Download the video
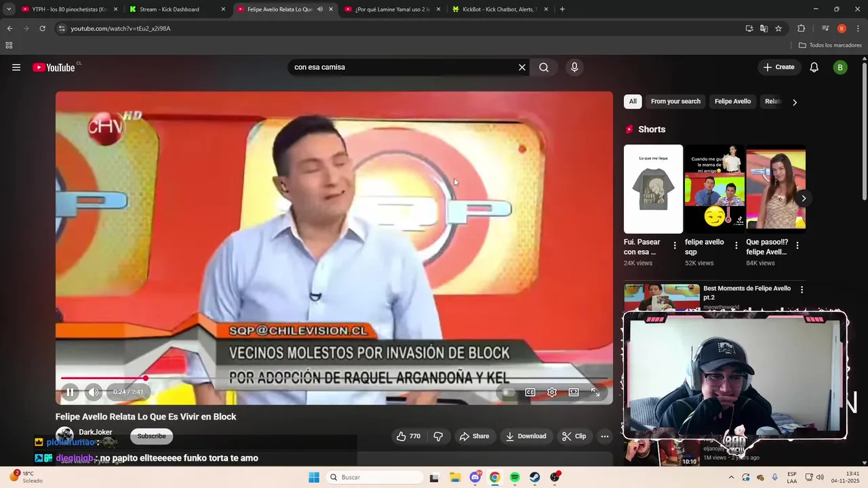This screenshot has height=488, width=868. [526, 436]
